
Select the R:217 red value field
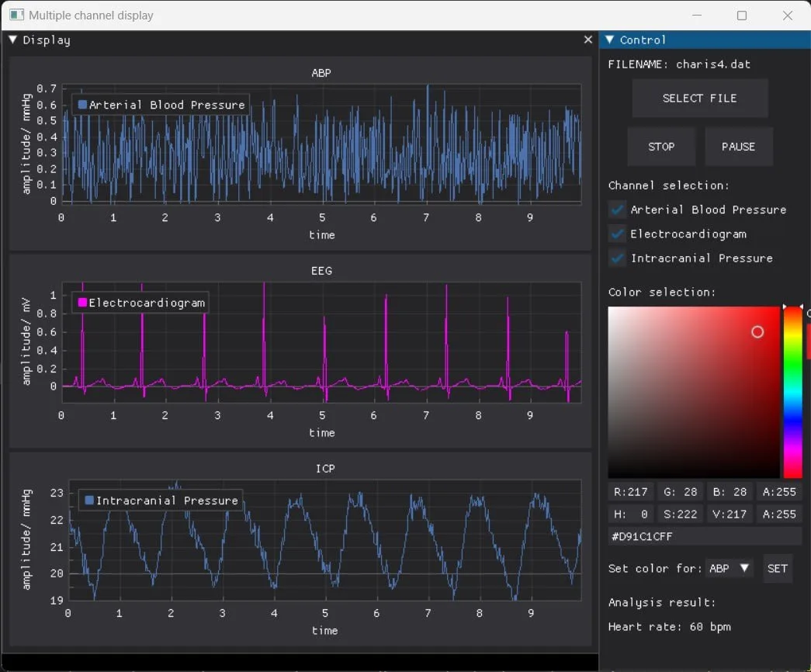[x=630, y=492]
